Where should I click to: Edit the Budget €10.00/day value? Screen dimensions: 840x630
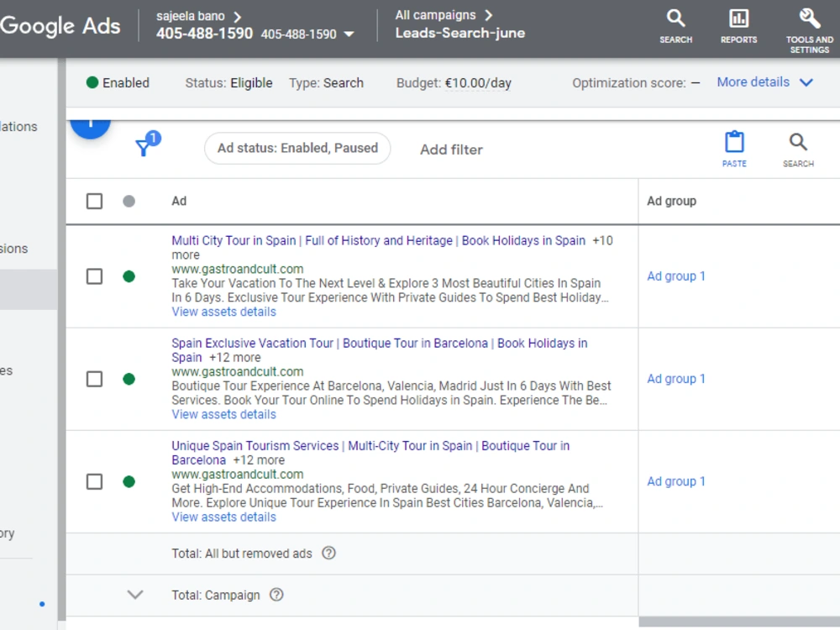(478, 83)
